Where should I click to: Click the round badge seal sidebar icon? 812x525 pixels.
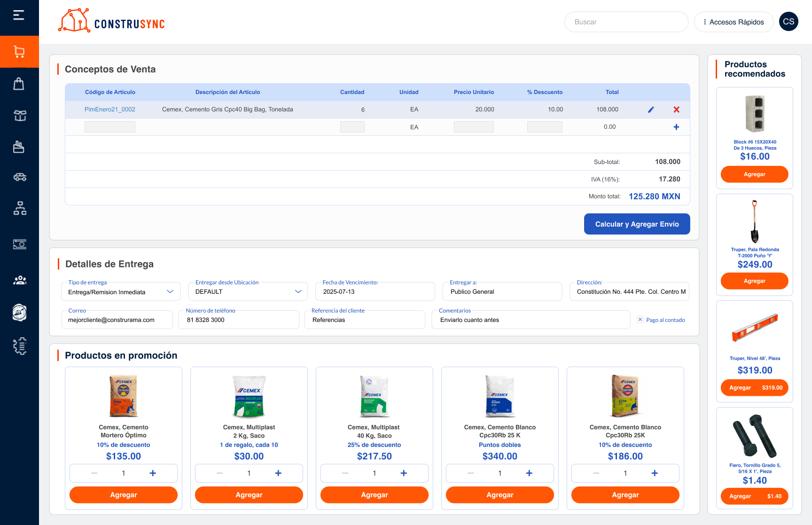click(x=19, y=313)
